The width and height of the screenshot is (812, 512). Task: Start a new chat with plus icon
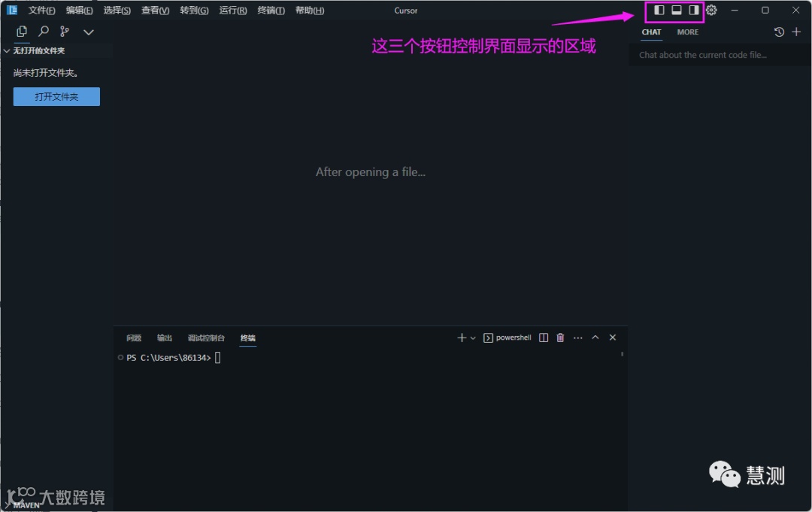796,32
